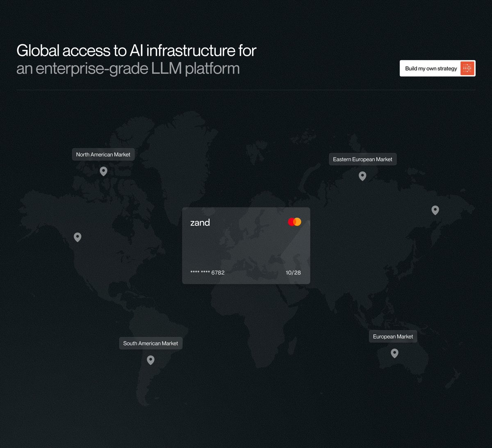492x448 pixels.
Task: Click the unlabeled pin in far eastern Russia
Action: (435, 210)
